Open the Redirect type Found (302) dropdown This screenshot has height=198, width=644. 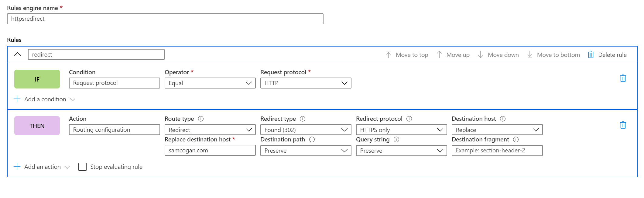pyautogui.click(x=306, y=130)
